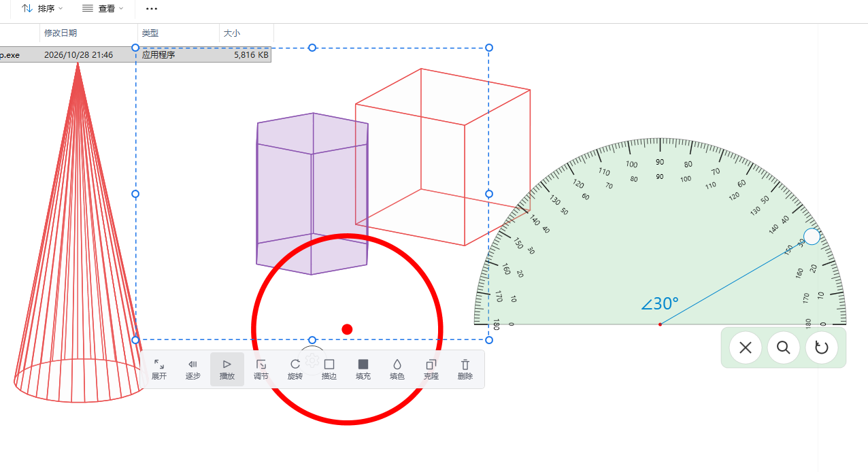868x472 pixels.
Task: Activate the 旋转 rotate tool
Action: tap(295, 369)
